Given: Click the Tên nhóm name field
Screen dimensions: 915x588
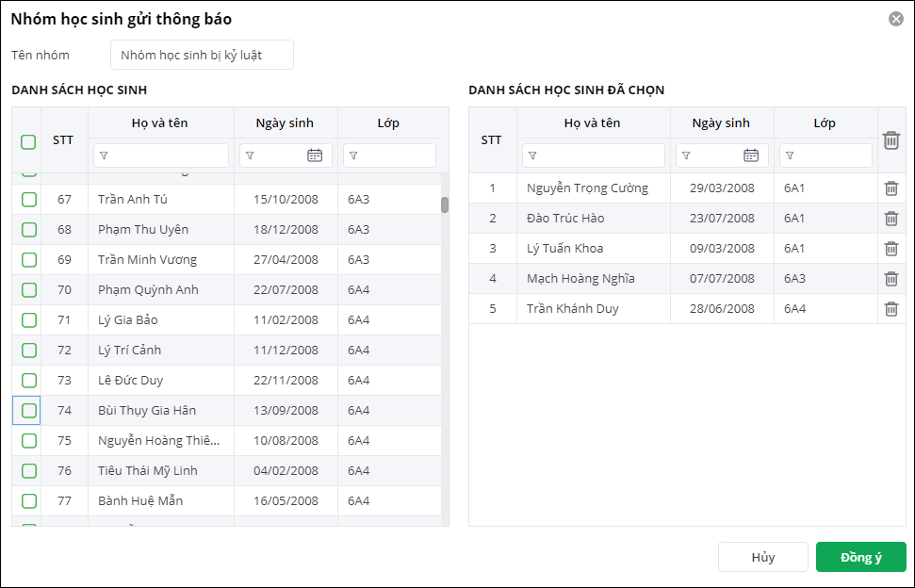Looking at the screenshot, I should coord(202,55).
